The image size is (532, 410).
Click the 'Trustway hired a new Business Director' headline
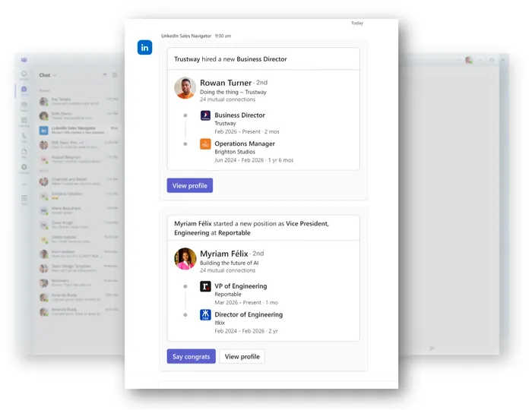point(230,59)
